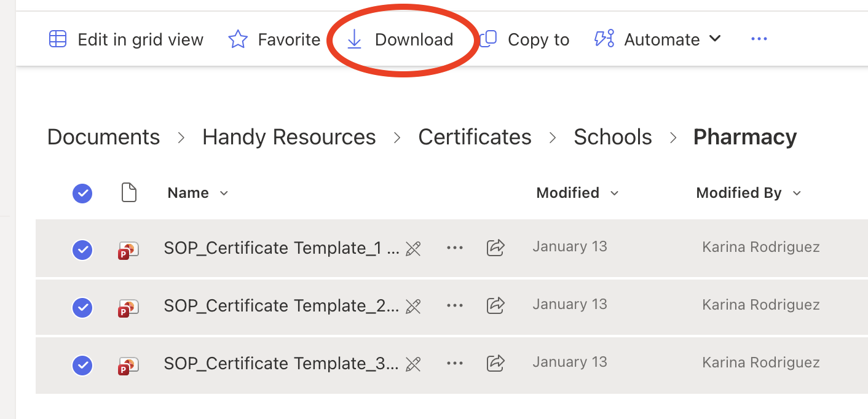Click the Edit in grid view icon

pyautogui.click(x=57, y=39)
